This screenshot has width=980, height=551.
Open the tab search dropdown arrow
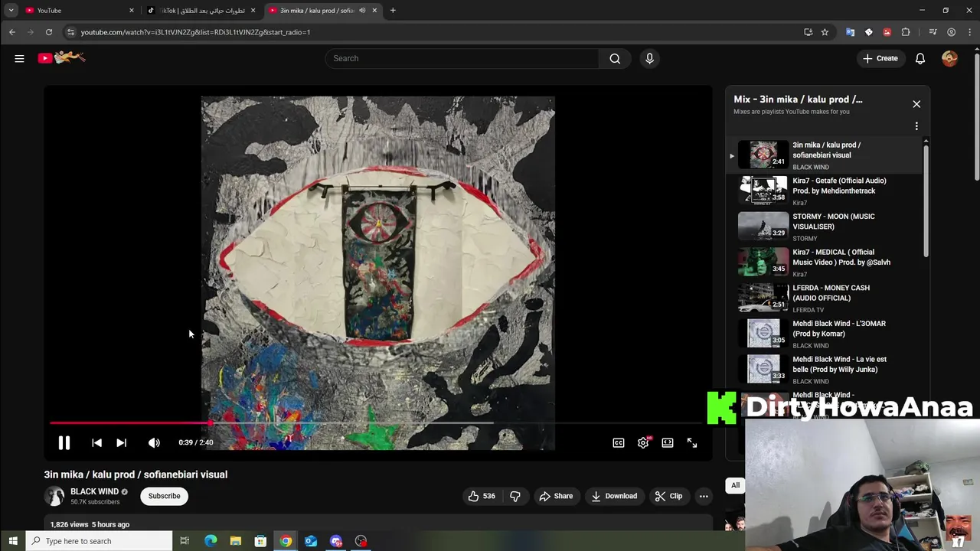point(11,10)
